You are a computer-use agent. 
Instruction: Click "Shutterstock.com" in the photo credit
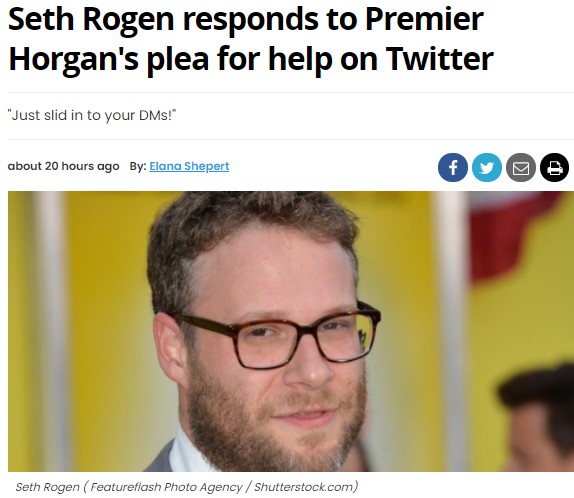(304, 487)
